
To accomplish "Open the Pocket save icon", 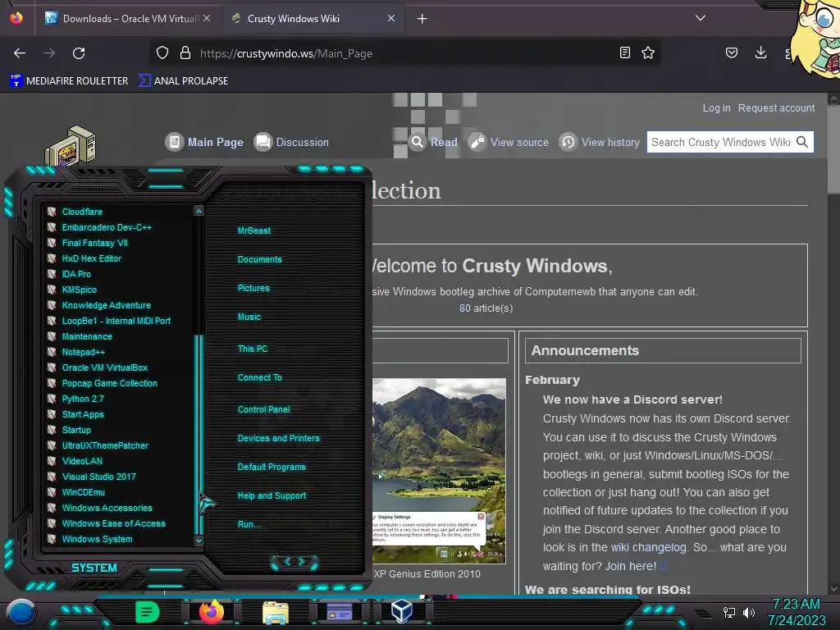I will pos(732,53).
